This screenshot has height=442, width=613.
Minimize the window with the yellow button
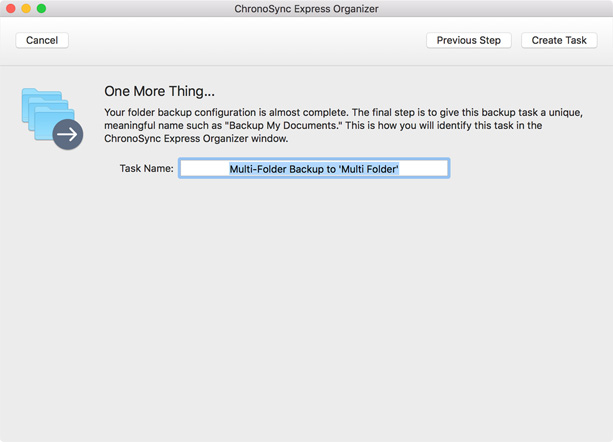(26, 9)
